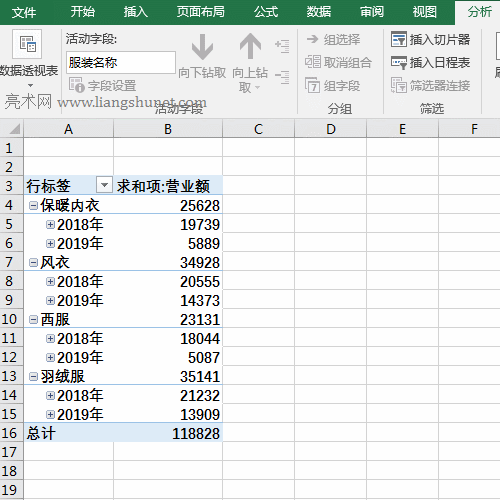Viewport: 500px width, 500px height.
Task: Switch to the 开始 tab
Action: click(83, 12)
